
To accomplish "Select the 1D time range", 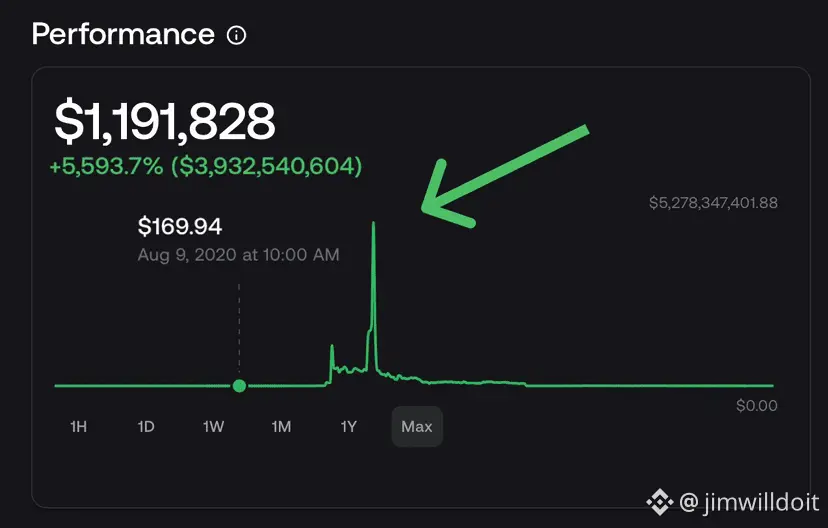I will 146,427.
